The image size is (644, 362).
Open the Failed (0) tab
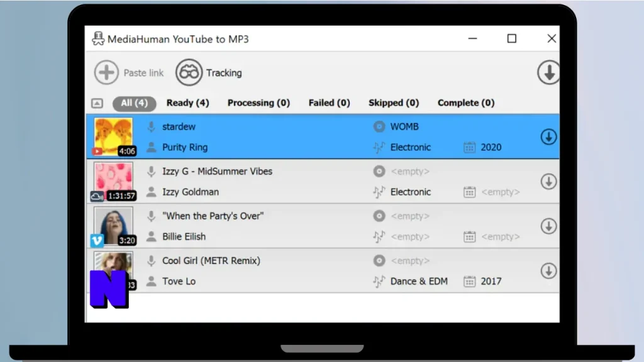330,103
